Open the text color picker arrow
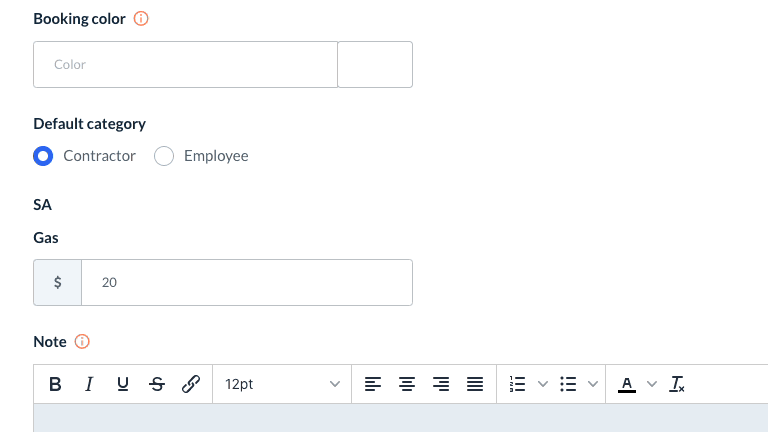The height and width of the screenshot is (432, 768). [652, 384]
